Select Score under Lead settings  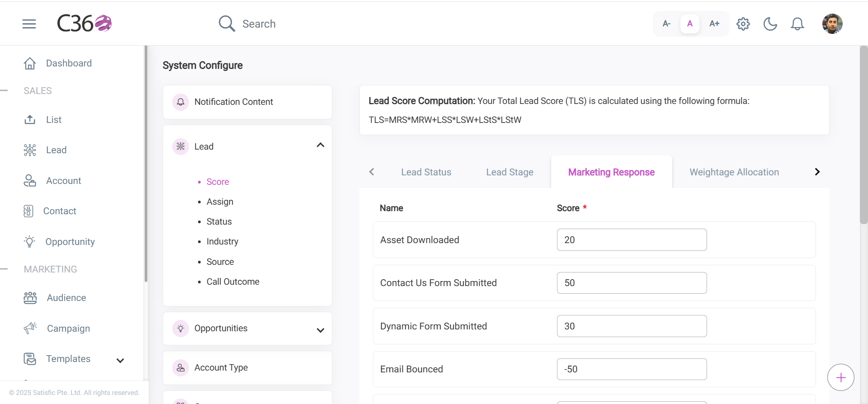click(218, 182)
